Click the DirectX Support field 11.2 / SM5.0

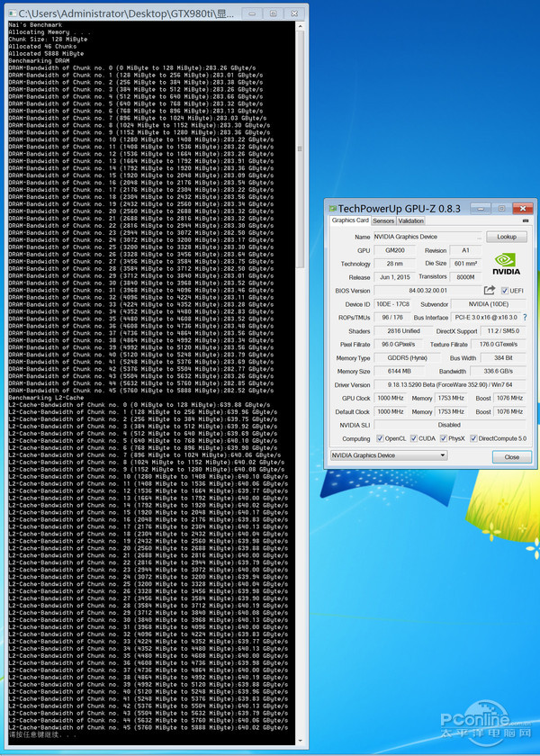(503, 331)
